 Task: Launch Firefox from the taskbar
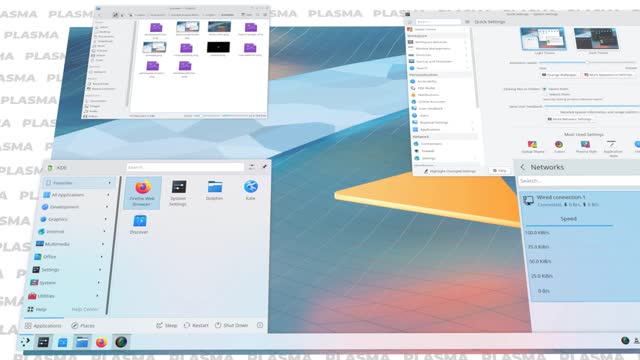(x=101, y=342)
